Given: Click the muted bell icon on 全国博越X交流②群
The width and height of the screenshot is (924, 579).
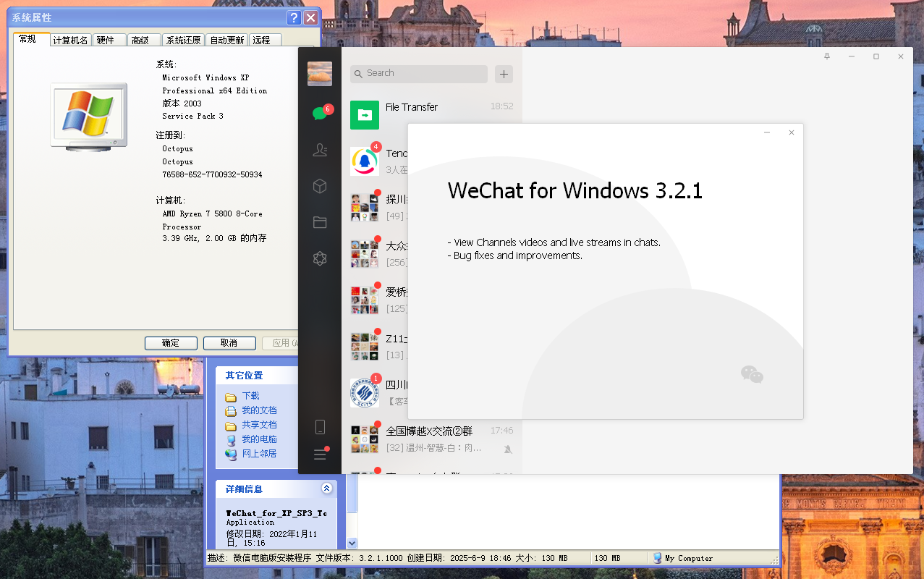Looking at the screenshot, I should click(508, 449).
